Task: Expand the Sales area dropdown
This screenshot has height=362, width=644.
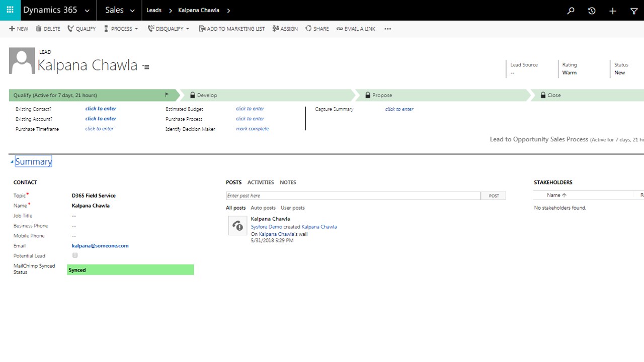Action: (132, 11)
